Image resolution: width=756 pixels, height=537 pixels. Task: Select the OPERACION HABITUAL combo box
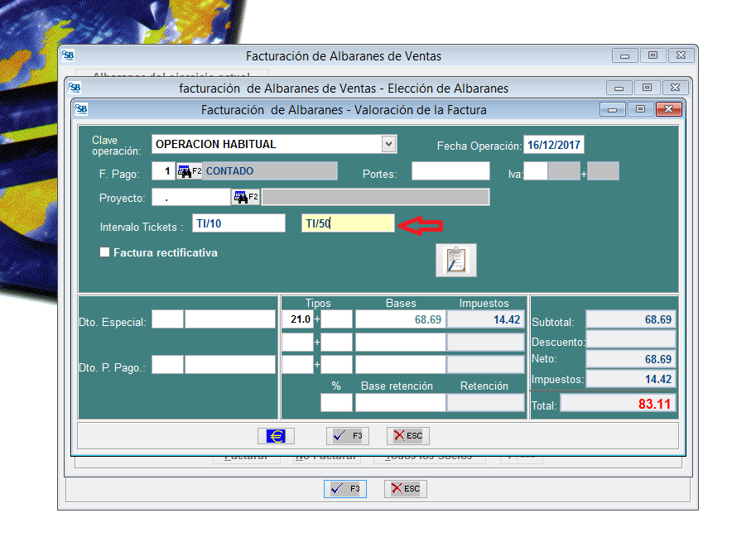pos(266,144)
